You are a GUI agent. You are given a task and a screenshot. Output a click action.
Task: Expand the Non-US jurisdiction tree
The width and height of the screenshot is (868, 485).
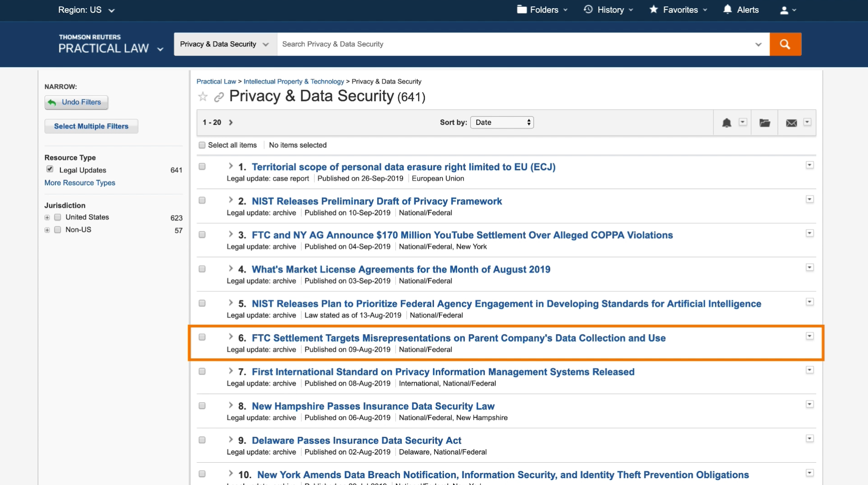point(47,230)
